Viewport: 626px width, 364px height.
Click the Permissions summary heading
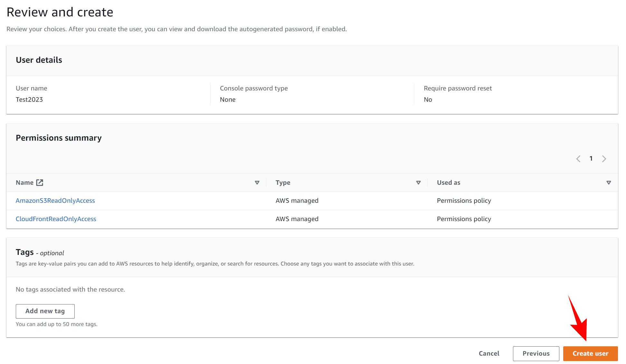59,138
